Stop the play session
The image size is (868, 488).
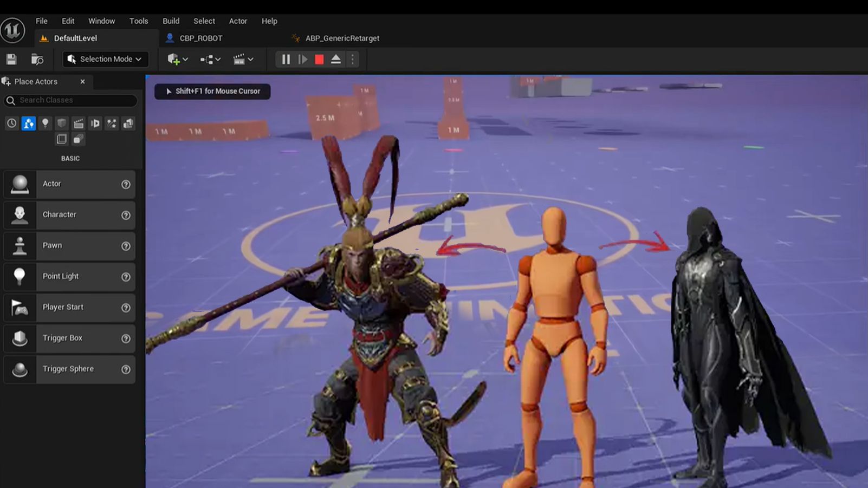click(x=319, y=60)
